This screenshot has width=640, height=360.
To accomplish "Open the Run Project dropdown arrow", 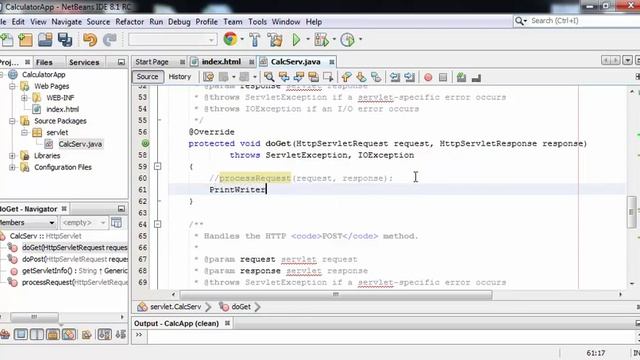I will tap(308, 40).
